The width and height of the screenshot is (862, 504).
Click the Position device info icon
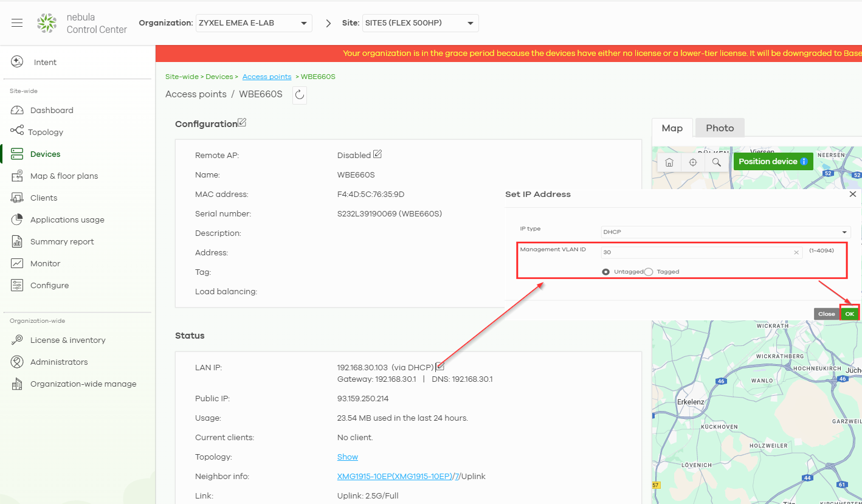(x=804, y=161)
